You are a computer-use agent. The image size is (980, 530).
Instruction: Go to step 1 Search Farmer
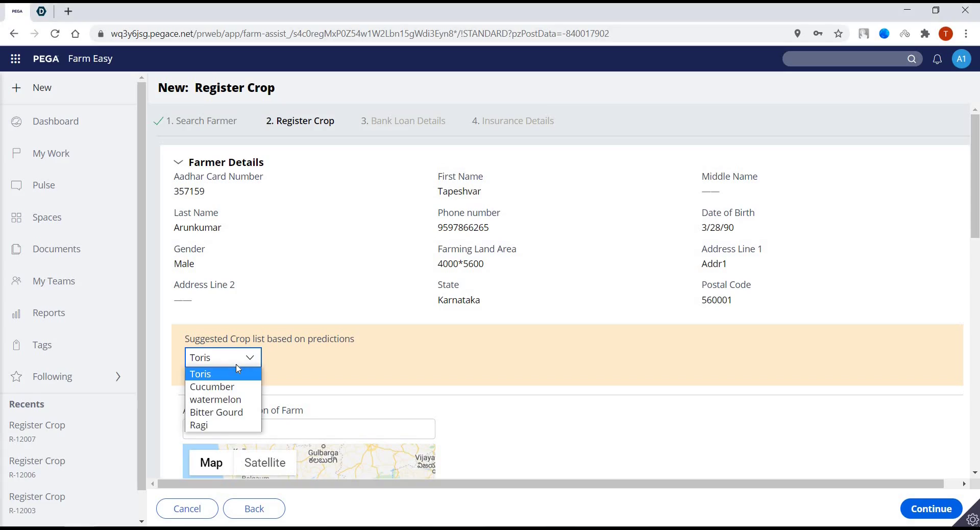201,121
